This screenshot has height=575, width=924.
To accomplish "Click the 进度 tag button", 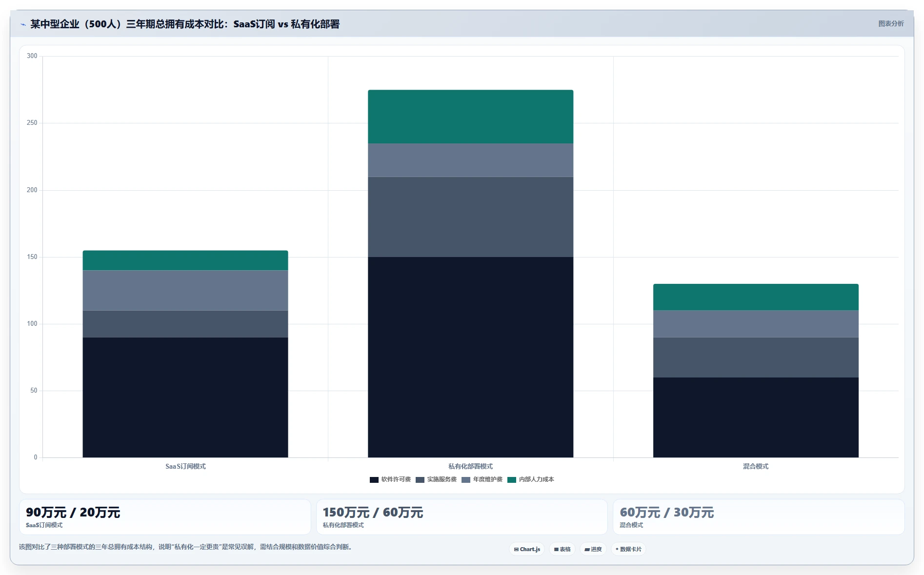I will pos(593,549).
